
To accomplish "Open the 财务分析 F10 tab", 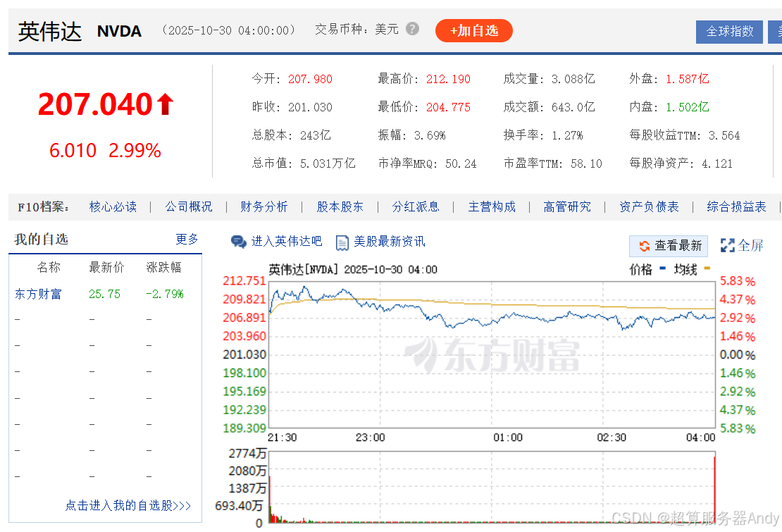I will pos(263,207).
